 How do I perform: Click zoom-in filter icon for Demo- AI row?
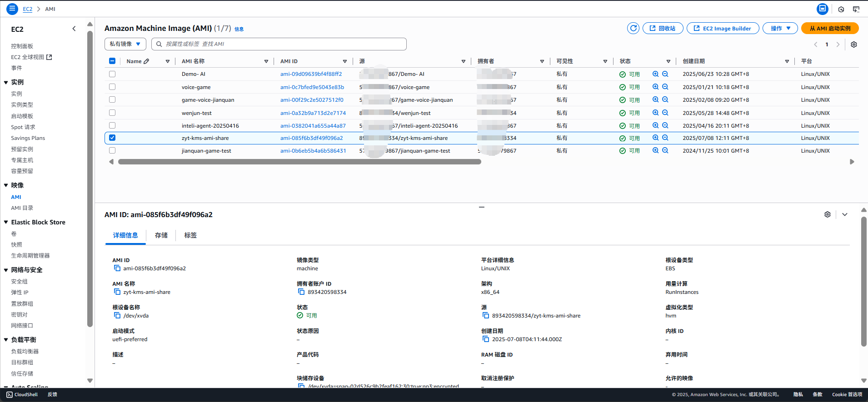(655, 74)
